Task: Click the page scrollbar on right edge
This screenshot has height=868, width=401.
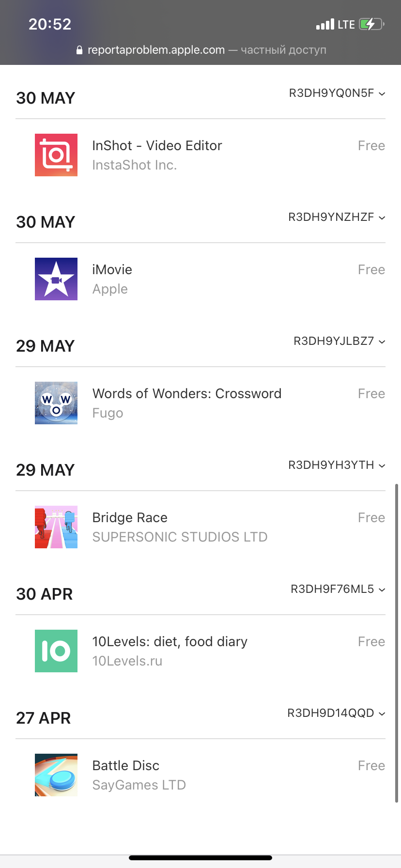Action: (397, 643)
